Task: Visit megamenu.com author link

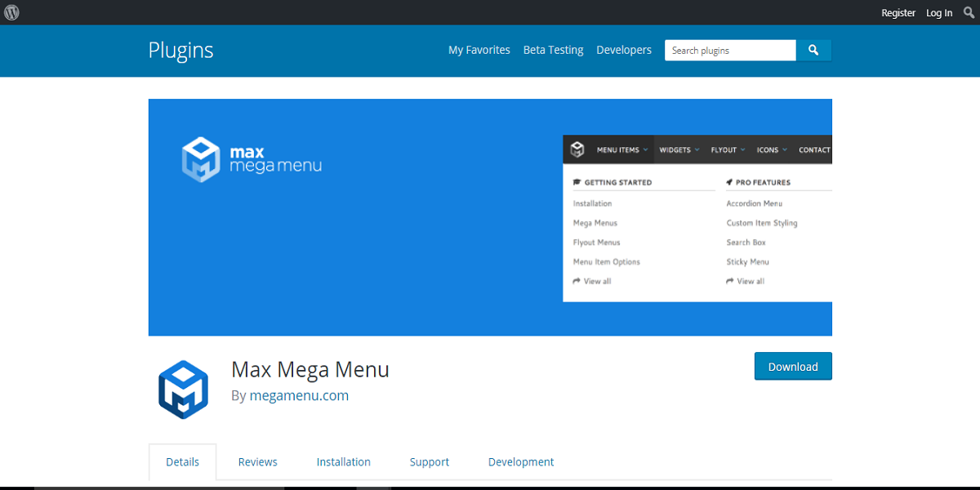Action: click(x=299, y=395)
